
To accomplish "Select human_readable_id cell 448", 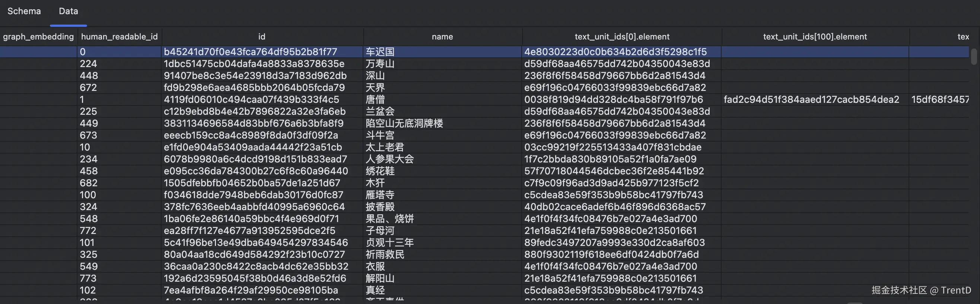I will (x=120, y=75).
